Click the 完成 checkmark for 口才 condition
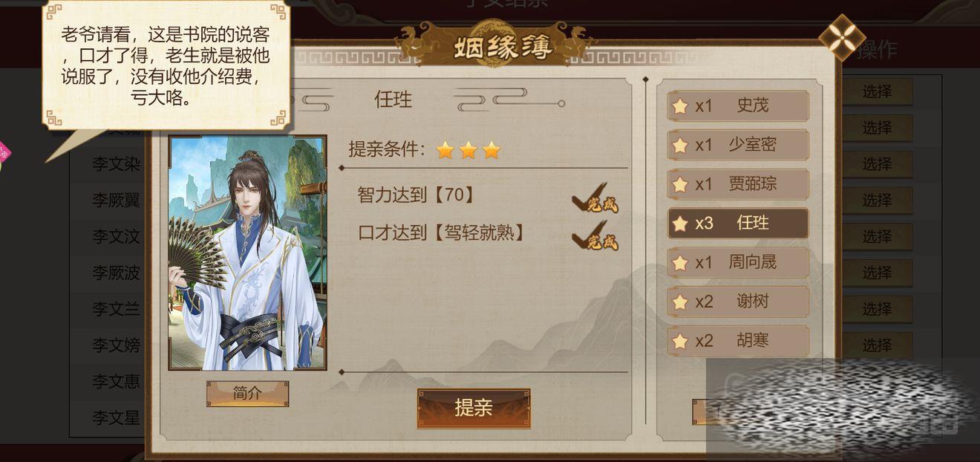This screenshot has width=980, height=462. pos(595,235)
